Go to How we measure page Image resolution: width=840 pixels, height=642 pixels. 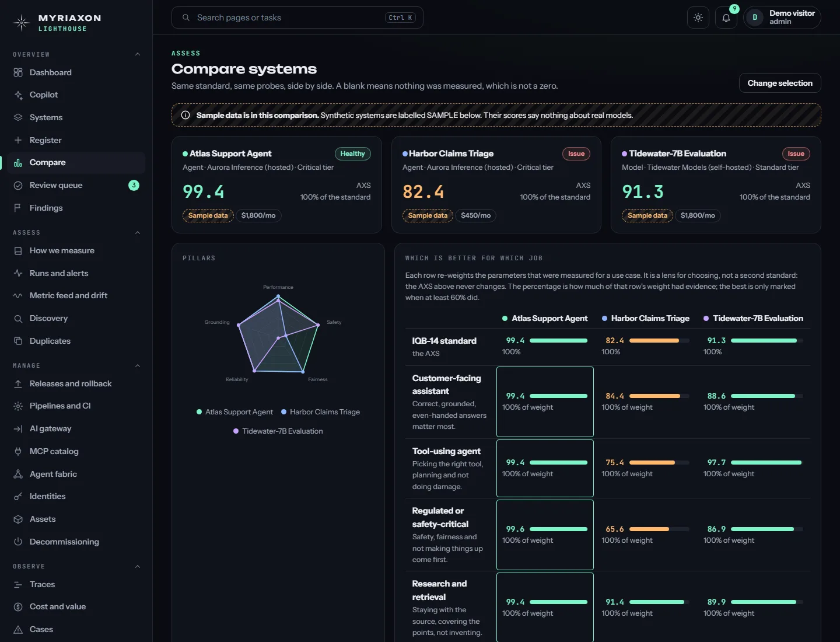(76, 251)
